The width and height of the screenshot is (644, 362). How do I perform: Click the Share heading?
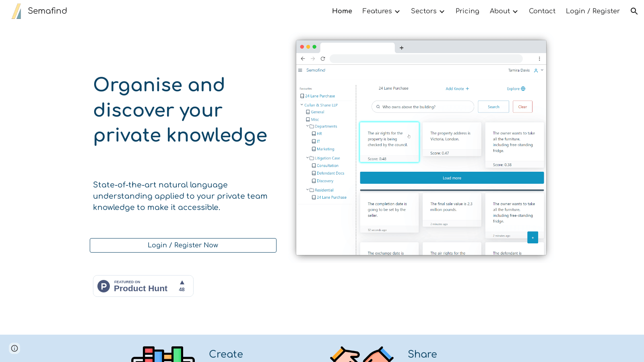422,354
